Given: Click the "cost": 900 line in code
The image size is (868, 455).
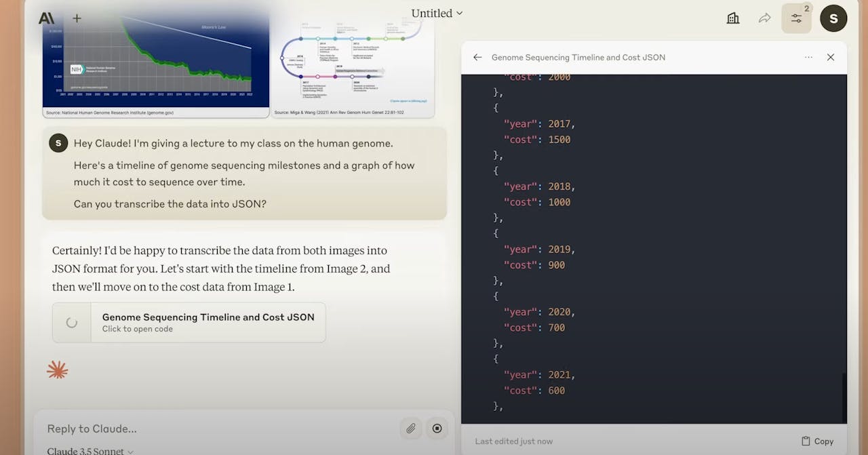Looking at the screenshot, I should click(x=534, y=265).
